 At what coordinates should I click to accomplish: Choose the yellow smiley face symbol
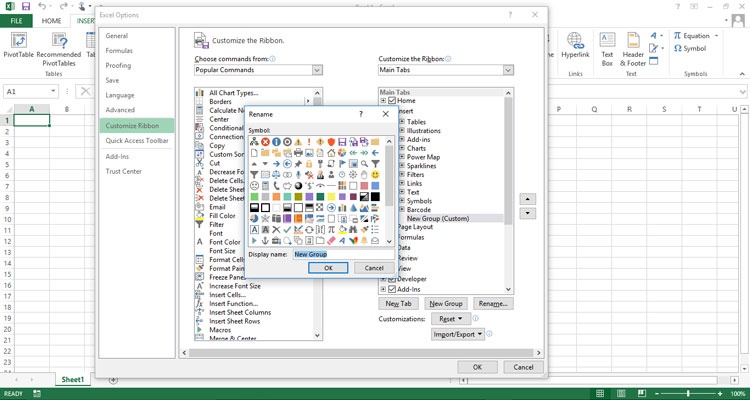[x=375, y=175]
